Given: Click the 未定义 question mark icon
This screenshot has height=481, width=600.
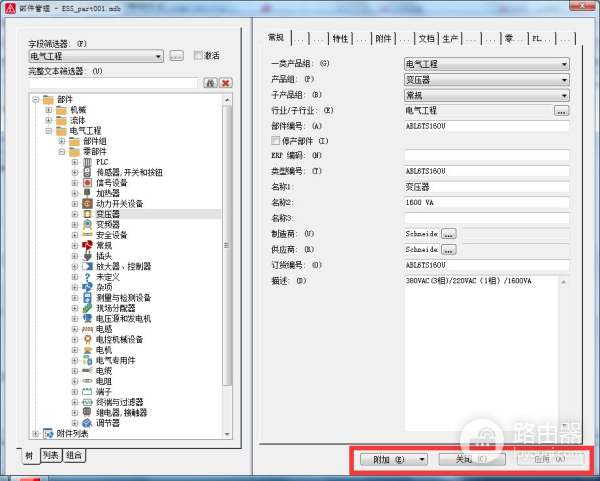Looking at the screenshot, I should (x=87, y=277).
